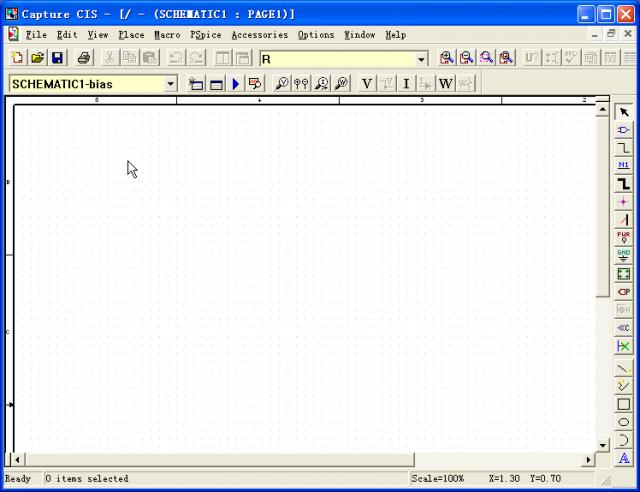Select the Place Off-Page Connector tool
This screenshot has width=640, height=492.
[624, 328]
